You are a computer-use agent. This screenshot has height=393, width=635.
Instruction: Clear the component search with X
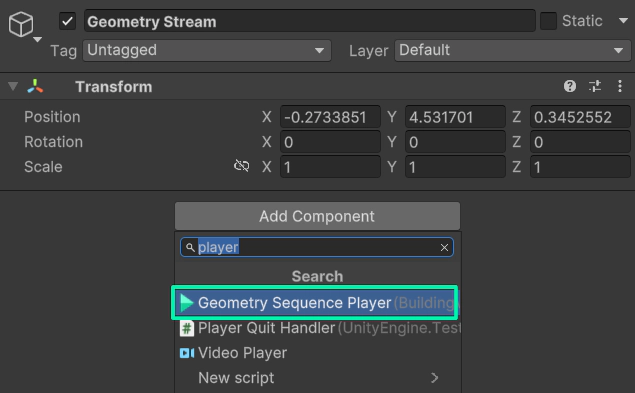pyautogui.click(x=444, y=248)
